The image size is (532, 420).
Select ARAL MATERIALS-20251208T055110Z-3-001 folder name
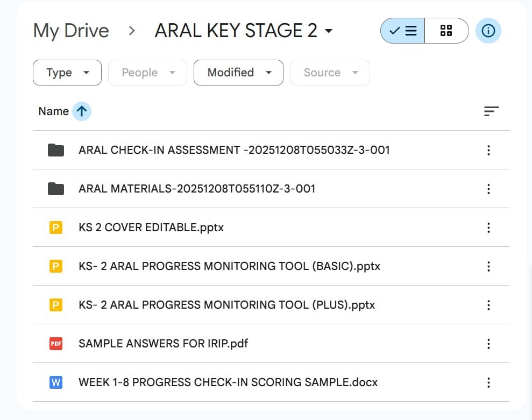pos(197,189)
